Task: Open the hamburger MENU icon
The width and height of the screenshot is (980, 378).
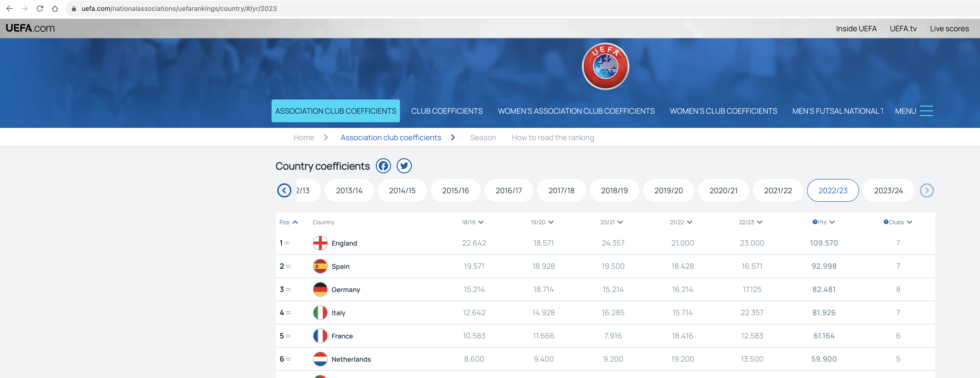Action: [x=926, y=111]
